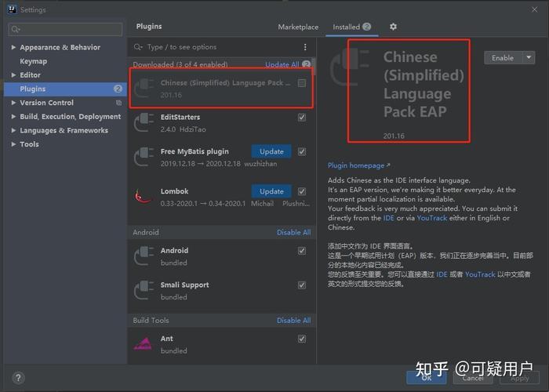Viewport: 549px width, 392px height.
Task: Click the Ant plugin icon
Action: point(143,344)
